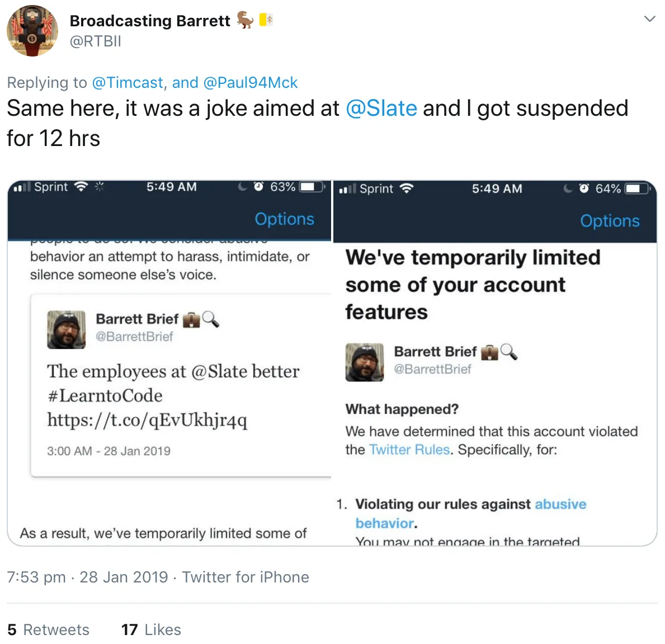Screen dimensions: 665x644
Task: Open Barrett Brief avatar in right screenshot
Action: (364, 363)
